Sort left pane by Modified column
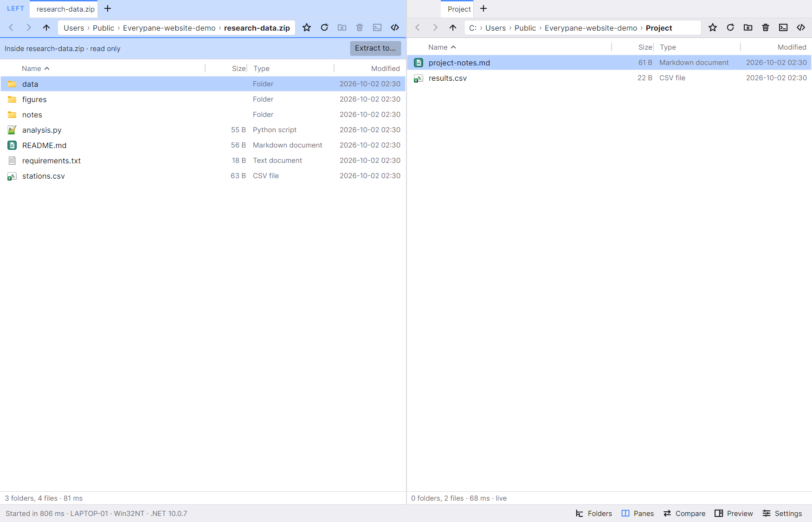Viewport: 812px width, 522px height. click(x=385, y=69)
